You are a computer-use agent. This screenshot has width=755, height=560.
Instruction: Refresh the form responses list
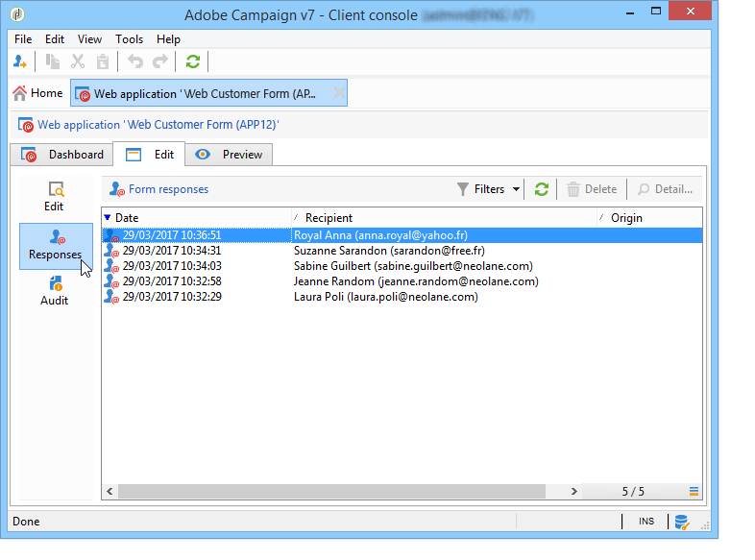pos(542,189)
